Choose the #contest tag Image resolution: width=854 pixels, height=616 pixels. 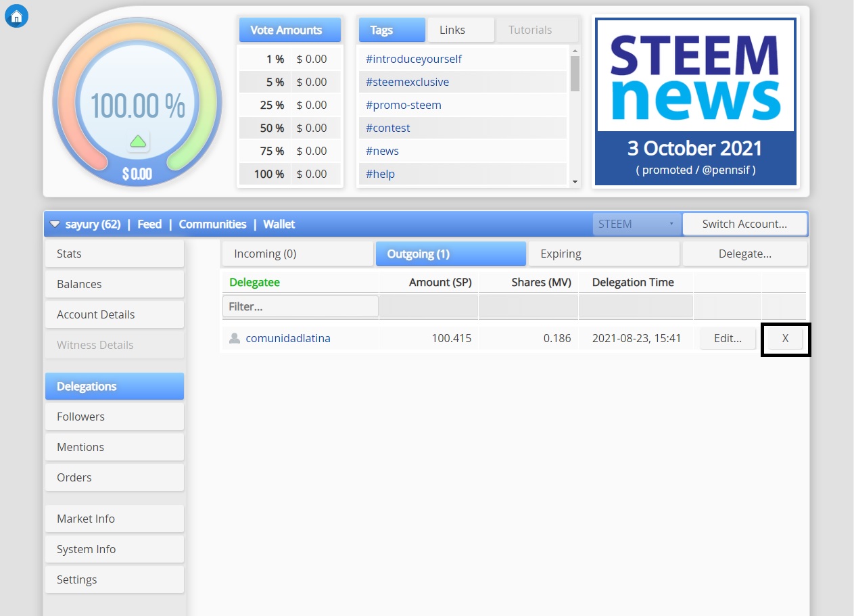pyautogui.click(x=388, y=128)
